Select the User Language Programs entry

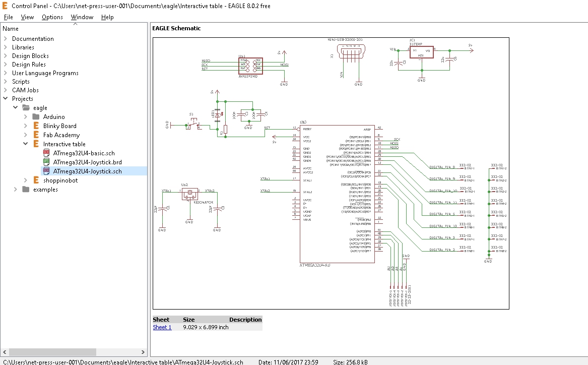pyautogui.click(x=45, y=73)
